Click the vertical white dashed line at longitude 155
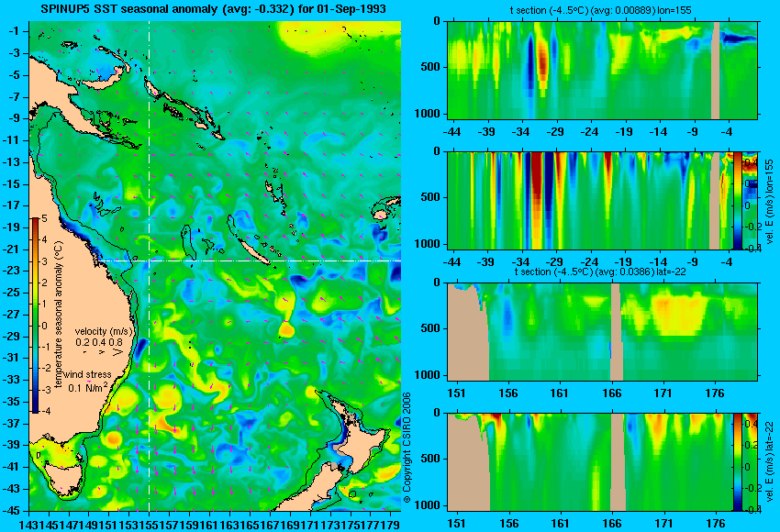 click(150, 265)
